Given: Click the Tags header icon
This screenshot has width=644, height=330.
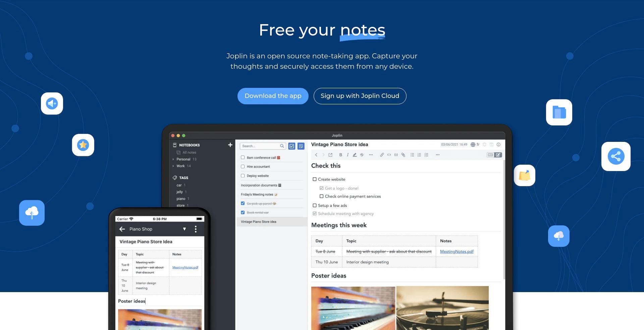Looking at the screenshot, I should tap(174, 178).
